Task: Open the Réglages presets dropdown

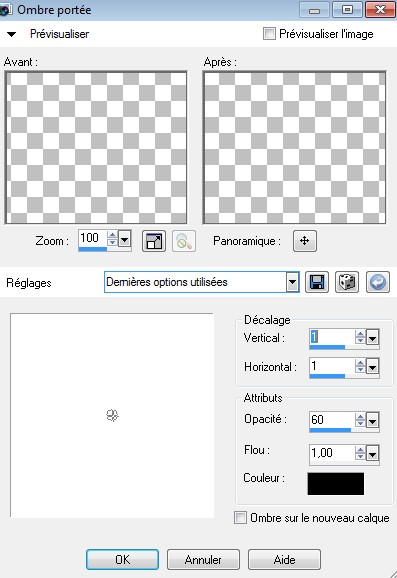Action: click(292, 282)
